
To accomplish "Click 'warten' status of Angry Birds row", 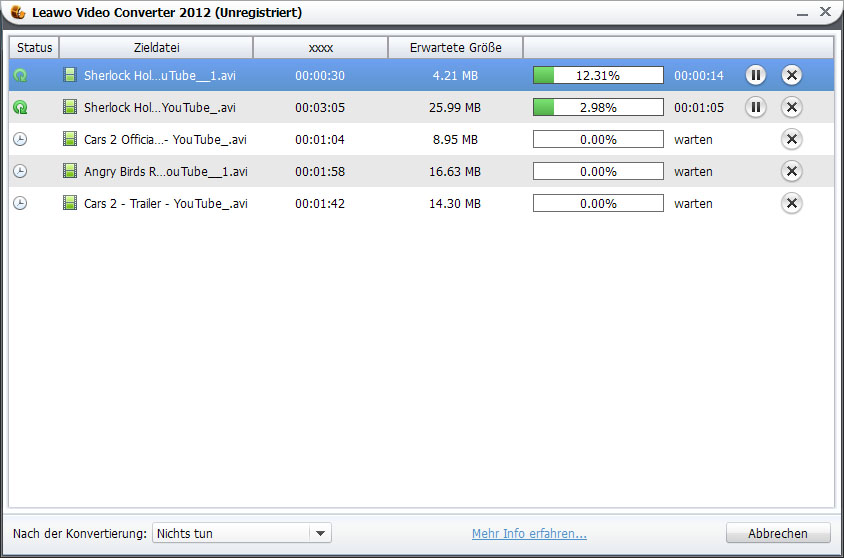I will click(x=693, y=172).
